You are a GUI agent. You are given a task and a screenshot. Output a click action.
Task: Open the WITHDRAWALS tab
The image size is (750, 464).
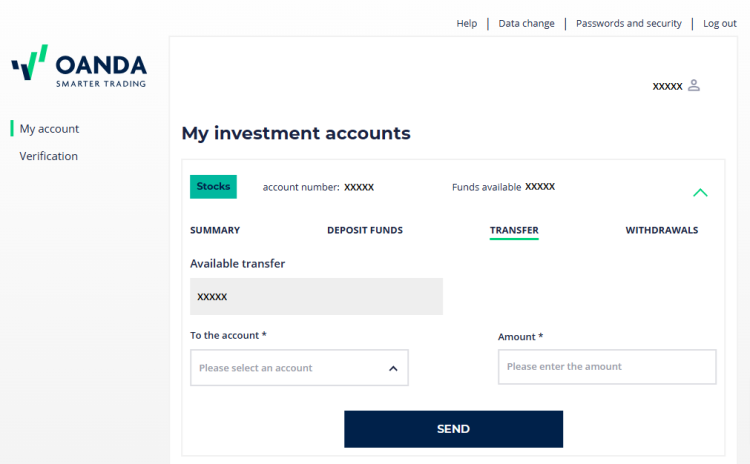(662, 230)
